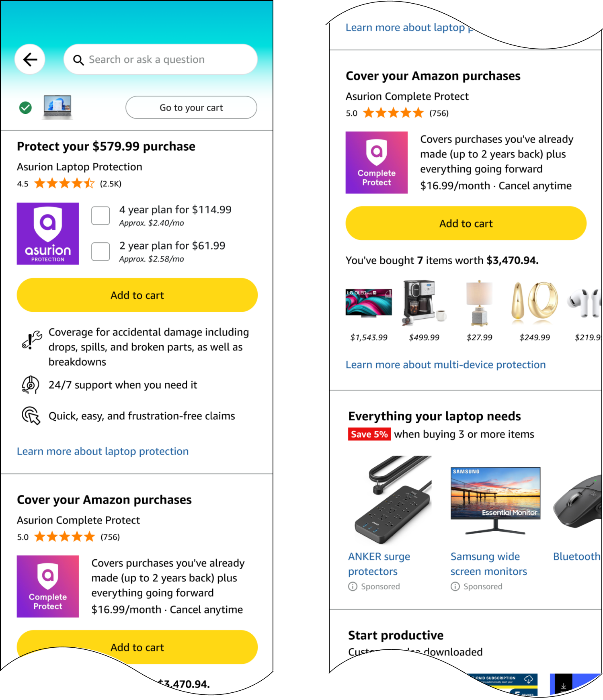
Task: Open Learn more about multi-device protection link
Action: pyautogui.click(x=445, y=364)
